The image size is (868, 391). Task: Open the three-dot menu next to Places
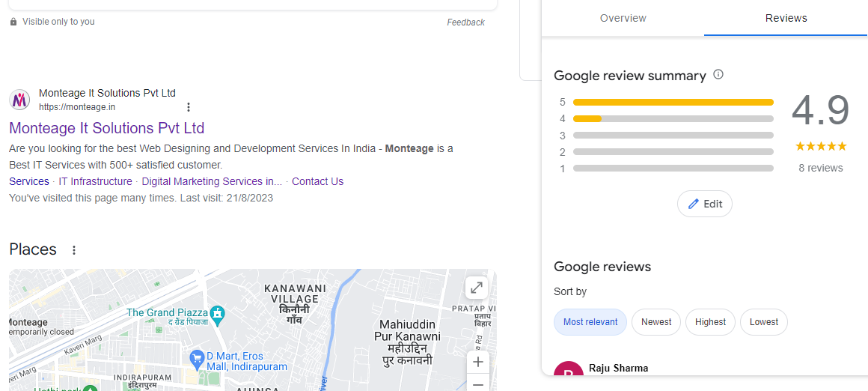[73, 250]
